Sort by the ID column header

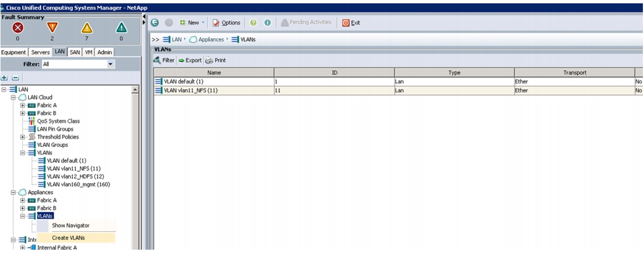[x=334, y=72]
